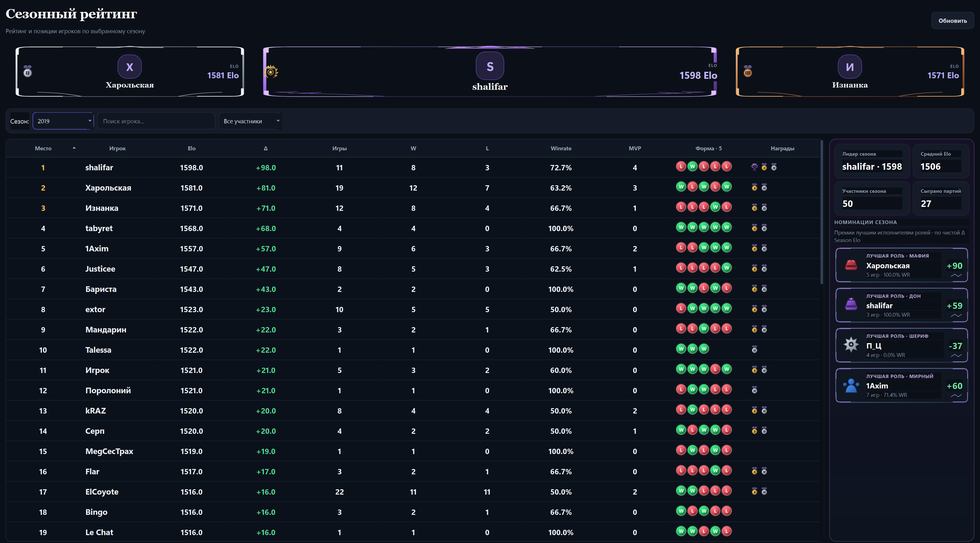Click the 1581 Elo value on Харольская's card
This screenshot has height=543, width=980.
pyautogui.click(x=222, y=75)
